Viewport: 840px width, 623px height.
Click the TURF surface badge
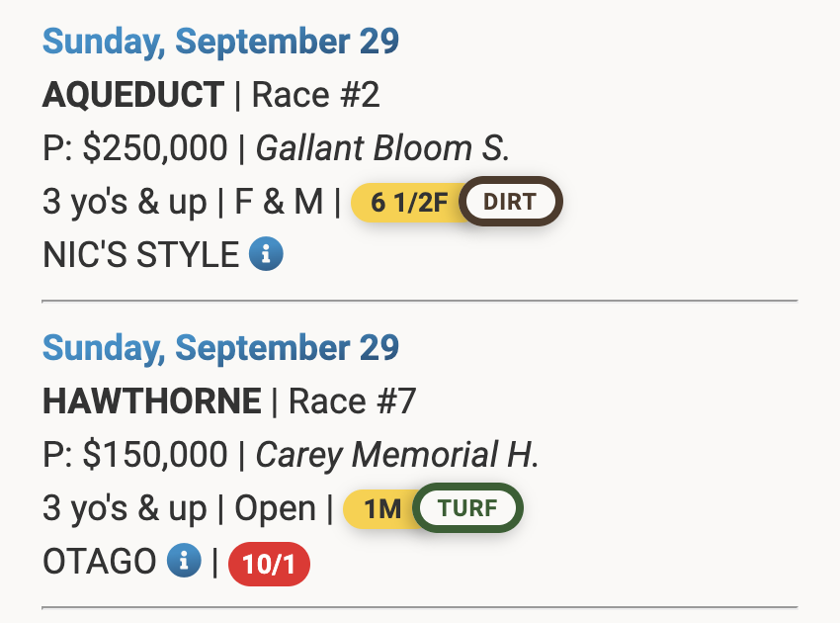[467, 509]
